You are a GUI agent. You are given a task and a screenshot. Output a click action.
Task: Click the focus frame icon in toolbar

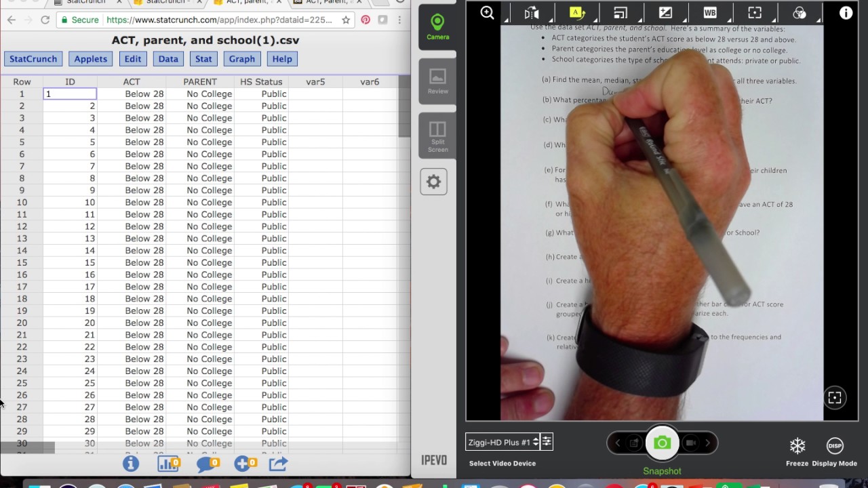[x=755, y=13]
